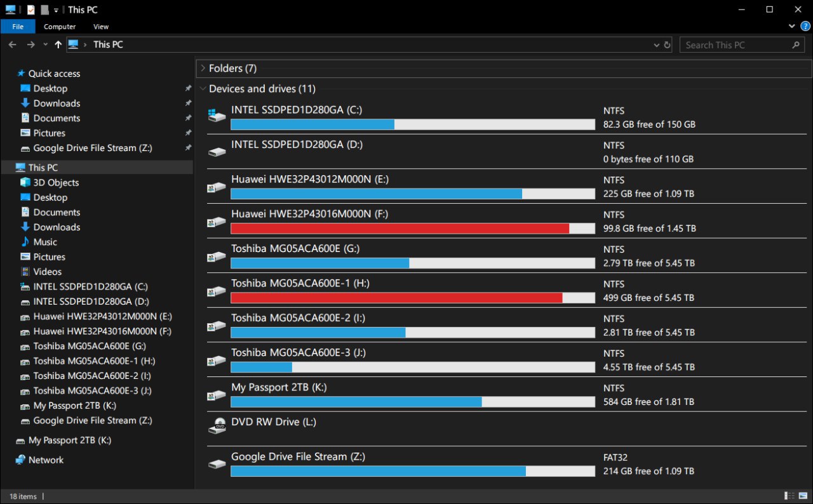Open the Computer ribbon tab
The image size is (813, 504).
point(60,27)
